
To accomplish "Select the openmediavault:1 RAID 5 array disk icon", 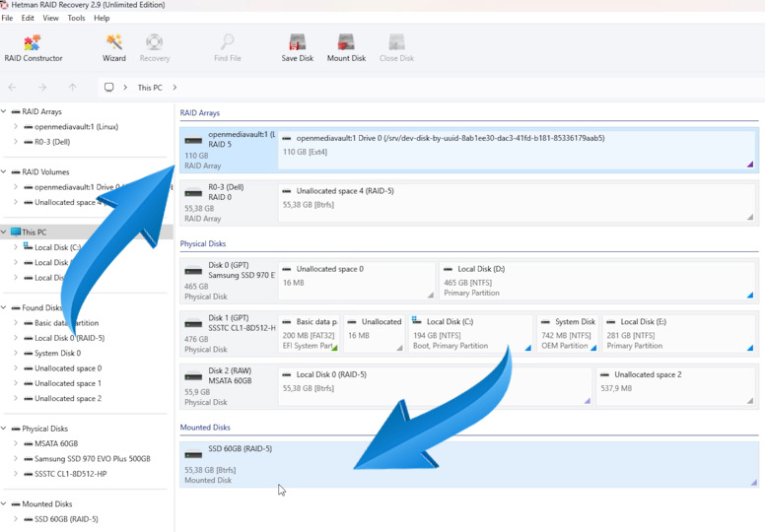I will click(x=193, y=141).
